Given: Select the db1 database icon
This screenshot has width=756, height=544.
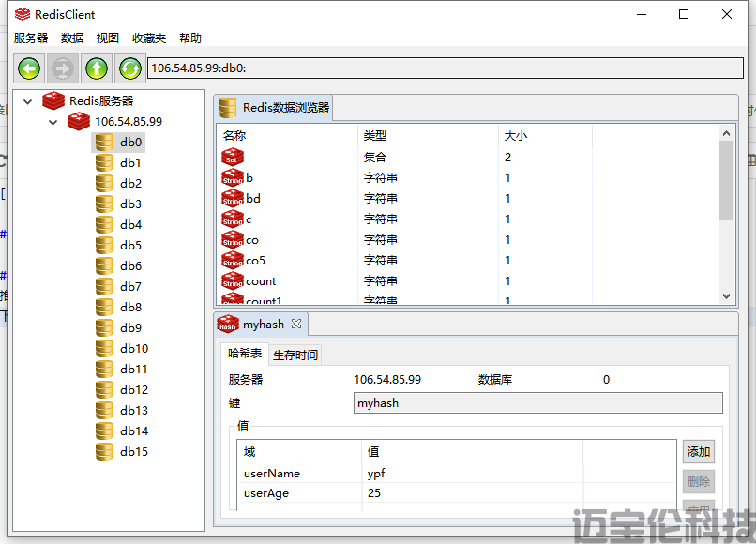Looking at the screenshot, I should [x=104, y=163].
